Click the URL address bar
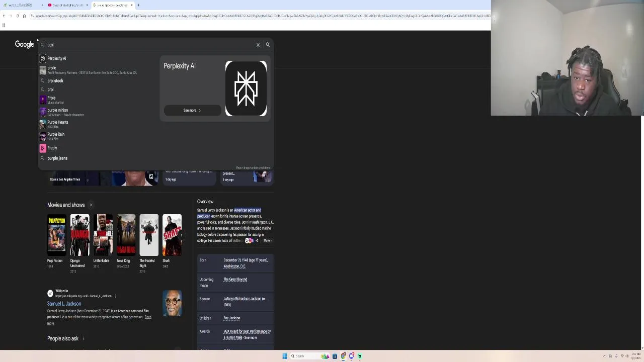644x362 pixels. pyautogui.click(x=259, y=16)
